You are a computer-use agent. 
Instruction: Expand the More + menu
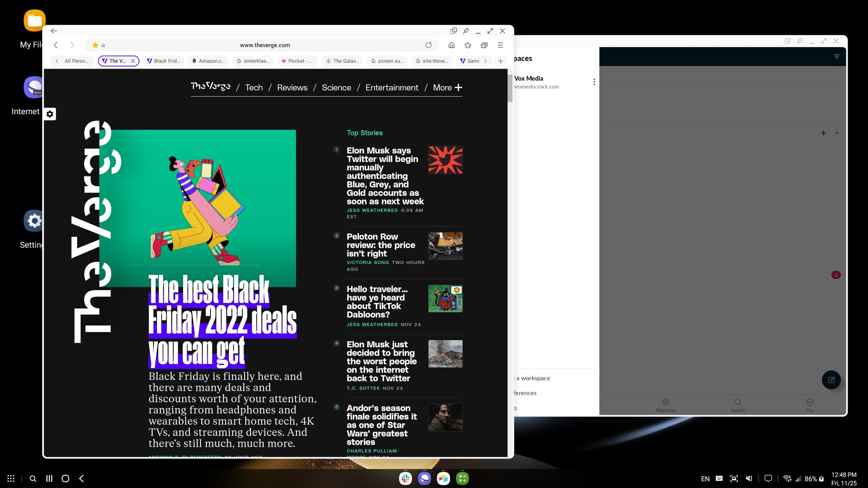[x=447, y=87]
